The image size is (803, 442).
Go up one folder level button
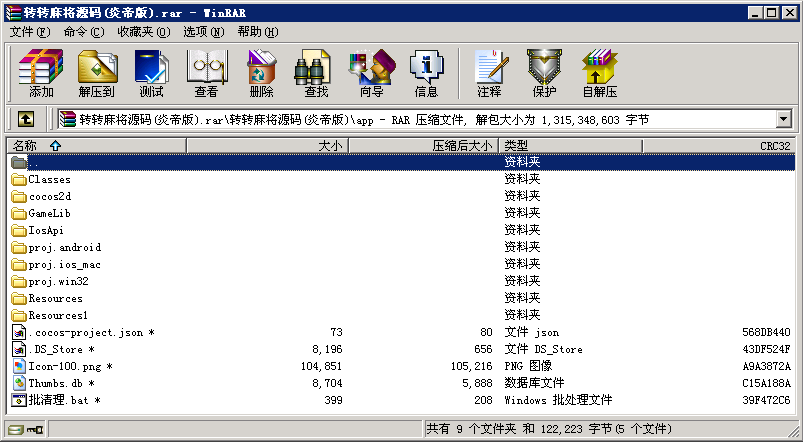pyautogui.click(x=26, y=119)
